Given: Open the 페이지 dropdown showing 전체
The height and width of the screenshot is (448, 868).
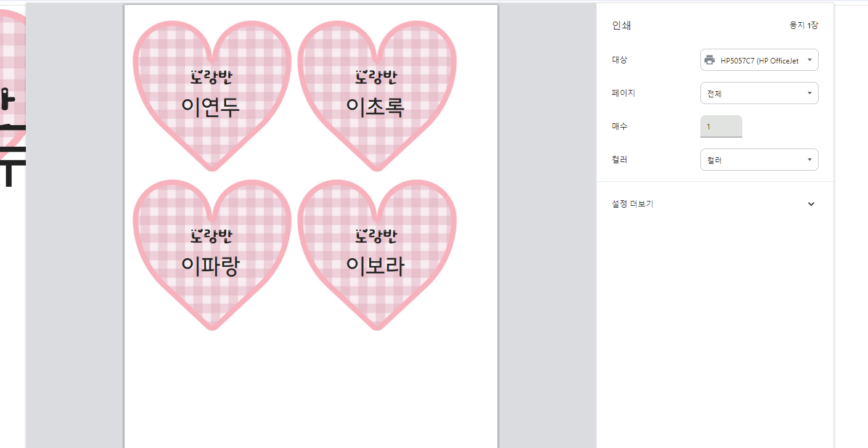Looking at the screenshot, I should pyautogui.click(x=759, y=94).
